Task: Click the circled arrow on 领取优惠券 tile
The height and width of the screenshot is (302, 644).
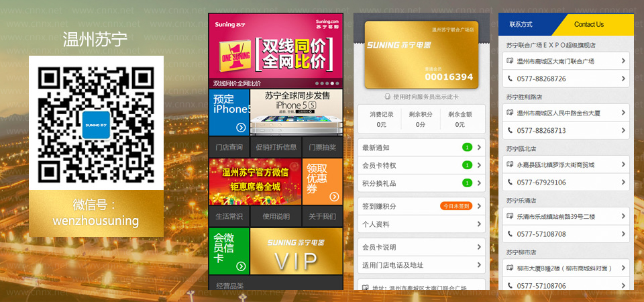Action: tap(334, 197)
